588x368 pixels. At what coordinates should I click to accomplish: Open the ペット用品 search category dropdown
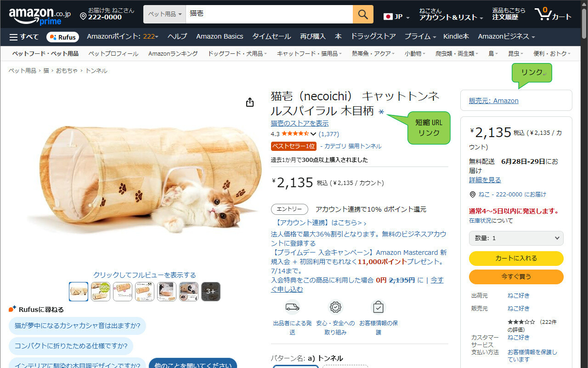pyautogui.click(x=164, y=14)
